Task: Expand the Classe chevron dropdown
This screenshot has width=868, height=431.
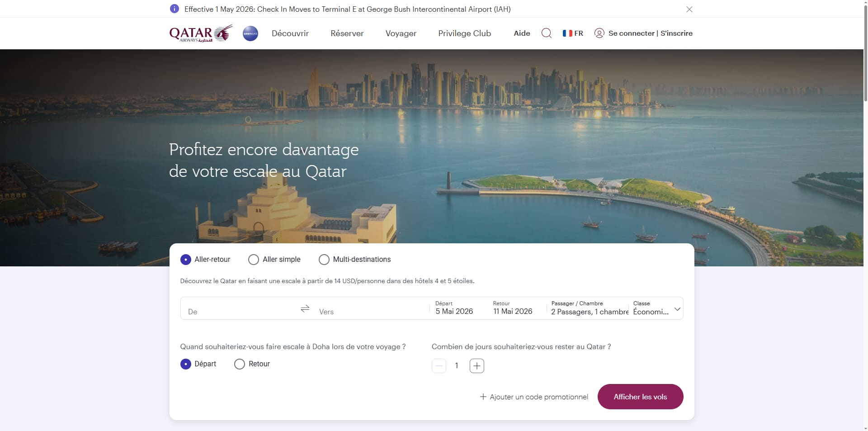Action: click(x=677, y=309)
